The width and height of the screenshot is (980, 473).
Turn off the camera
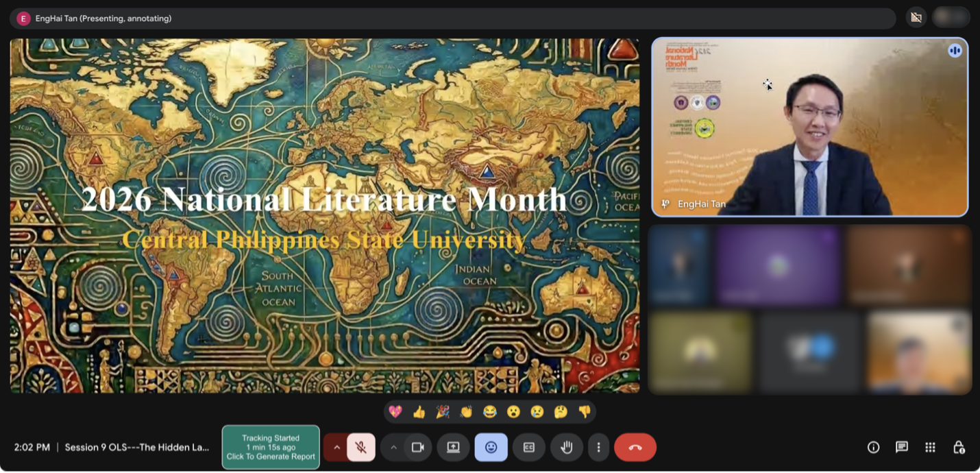tap(418, 448)
